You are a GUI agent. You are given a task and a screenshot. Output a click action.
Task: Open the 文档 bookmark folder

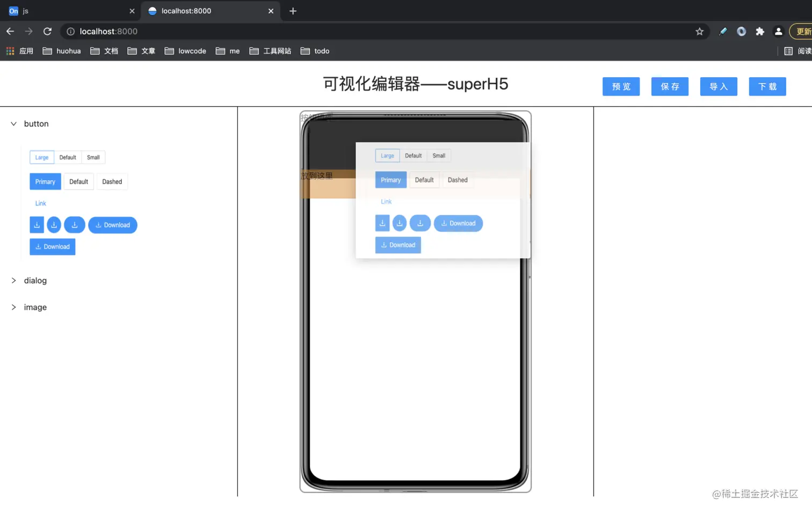point(104,51)
